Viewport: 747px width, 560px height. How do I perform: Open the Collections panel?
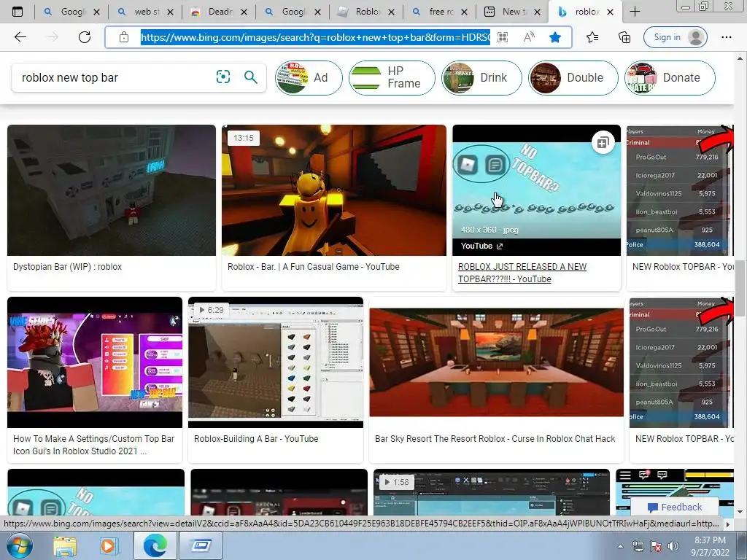(x=624, y=37)
